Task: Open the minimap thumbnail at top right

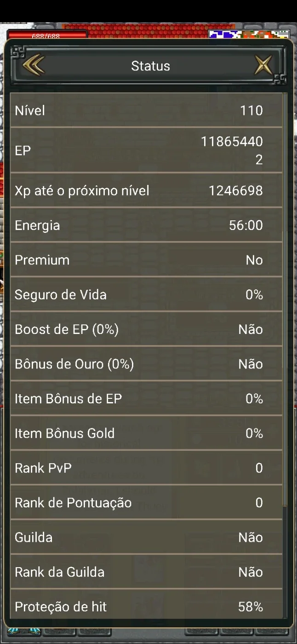Action: [249, 34]
